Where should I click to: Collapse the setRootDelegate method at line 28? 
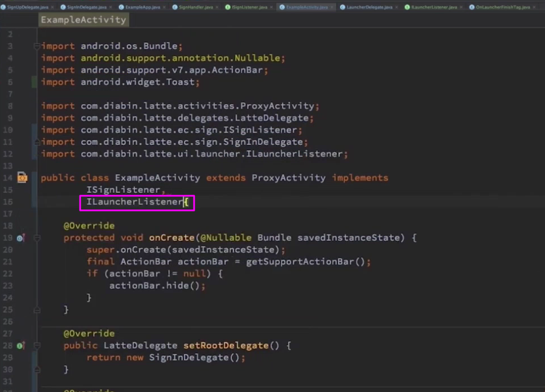37,346
